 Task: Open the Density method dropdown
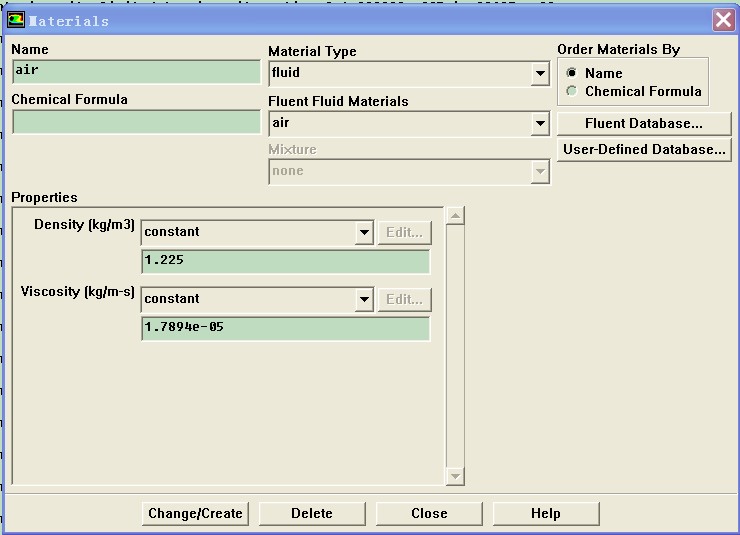click(x=364, y=232)
